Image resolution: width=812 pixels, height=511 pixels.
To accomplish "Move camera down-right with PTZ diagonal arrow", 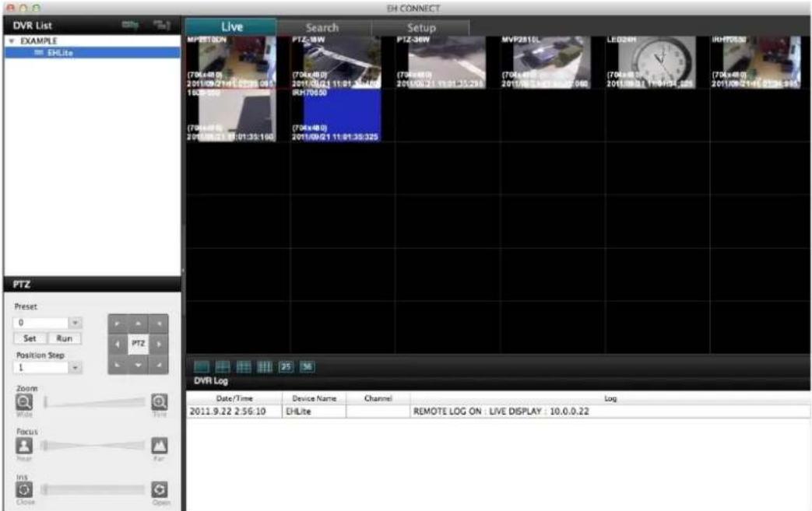I will pyautogui.click(x=159, y=365).
